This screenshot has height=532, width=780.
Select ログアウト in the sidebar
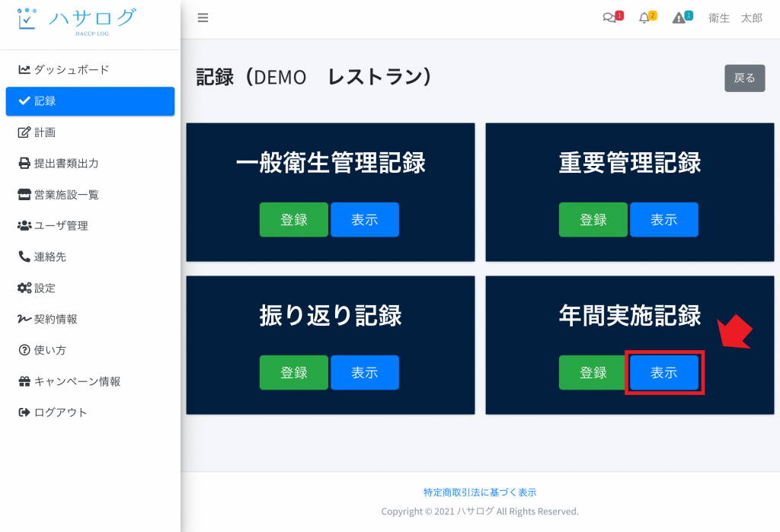point(90,413)
